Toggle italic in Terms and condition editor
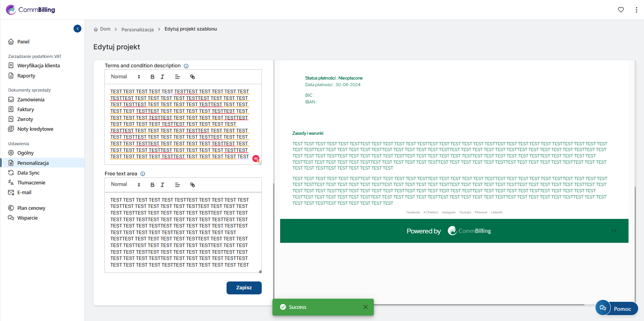Image resolution: width=644 pixels, height=321 pixels. (162, 77)
